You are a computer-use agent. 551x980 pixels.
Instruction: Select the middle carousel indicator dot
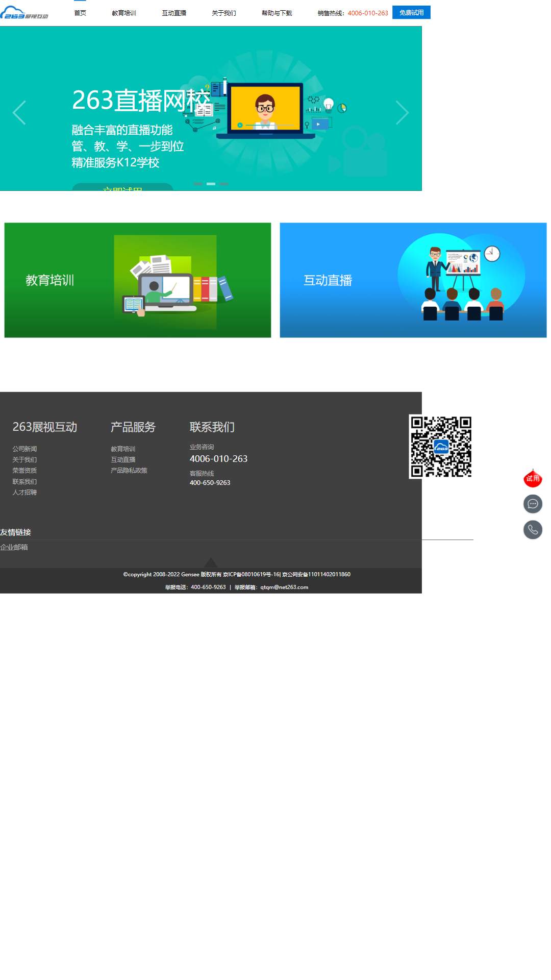point(211,184)
